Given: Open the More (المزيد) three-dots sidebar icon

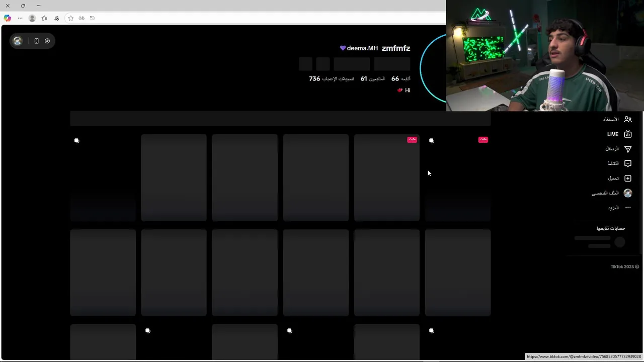Looking at the screenshot, I should click(628, 207).
